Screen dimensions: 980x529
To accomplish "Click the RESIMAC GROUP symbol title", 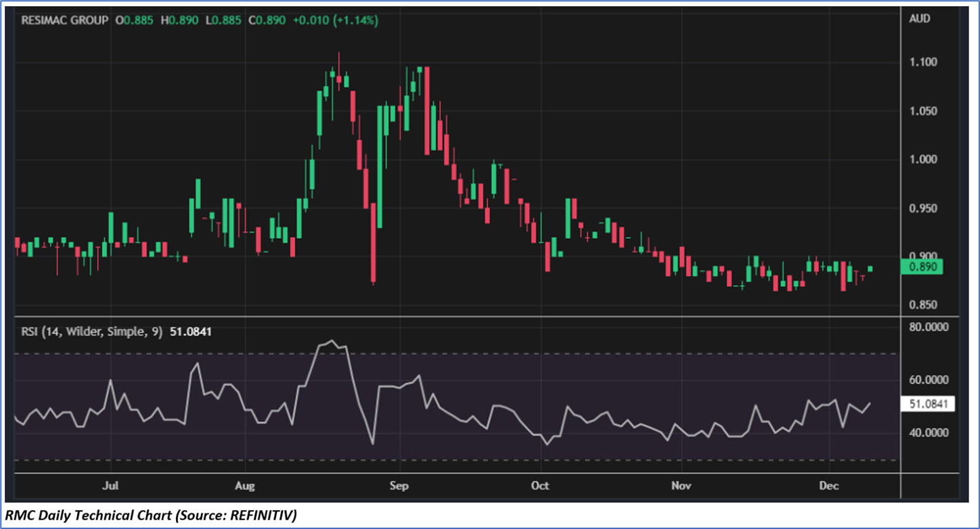I will [x=64, y=20].
